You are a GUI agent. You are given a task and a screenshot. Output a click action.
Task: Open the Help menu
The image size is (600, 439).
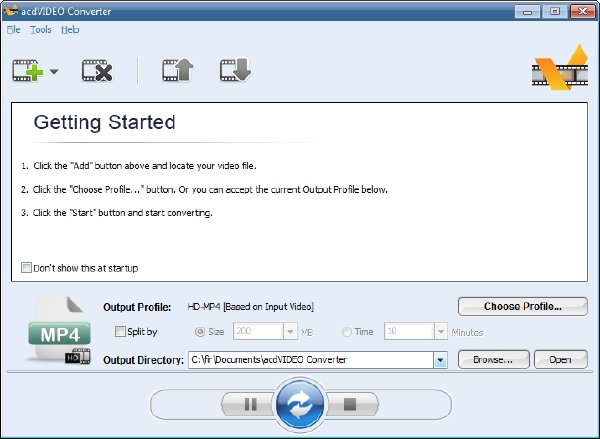pos(70,29)
